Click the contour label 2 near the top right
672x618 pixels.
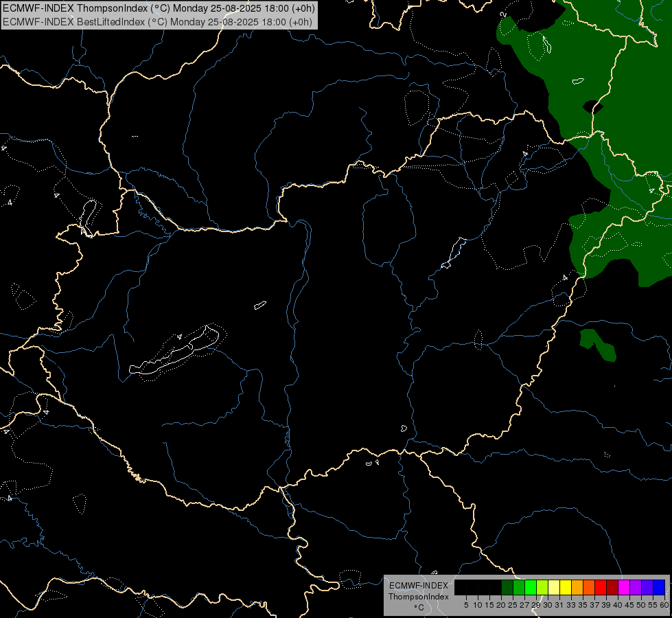point(503,14)
